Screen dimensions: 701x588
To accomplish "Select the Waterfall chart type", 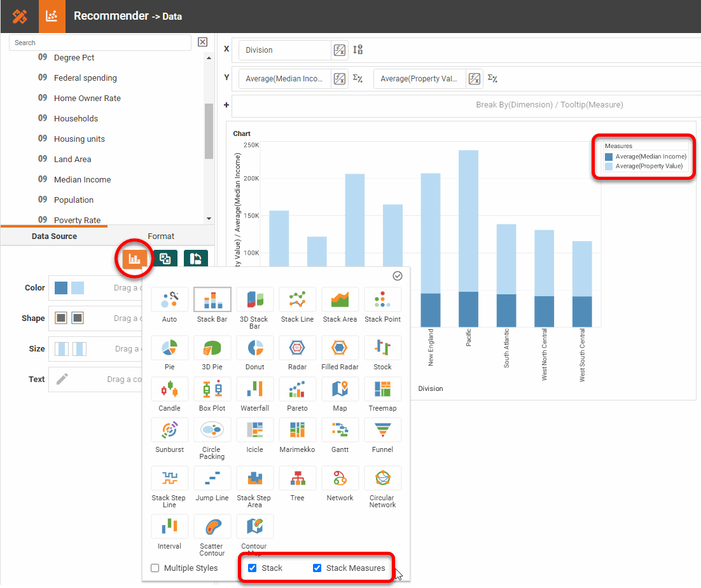I will [254, 389].
